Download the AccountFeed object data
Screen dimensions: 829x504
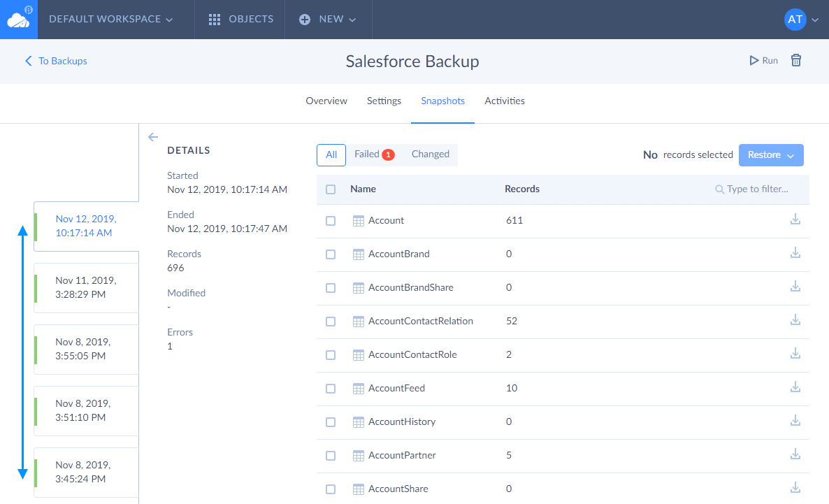pyautogui.click(x=795, y=387)
